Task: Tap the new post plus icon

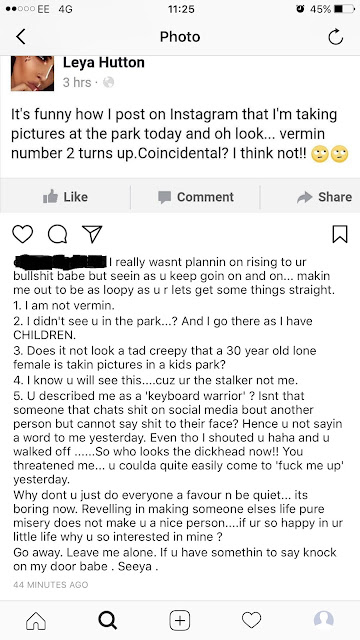Action: click(x=180, y=620)
